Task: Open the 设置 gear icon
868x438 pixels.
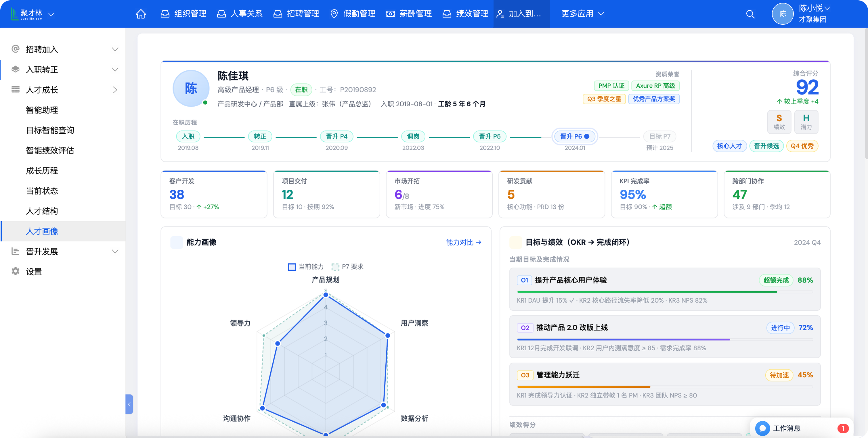Action: pyautogui.click(x=16, y=271)
